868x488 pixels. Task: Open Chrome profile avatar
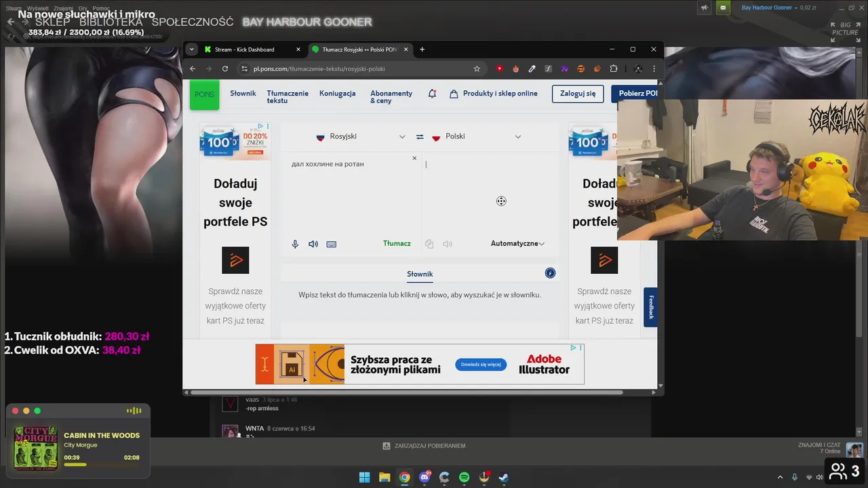coord(638,68)
